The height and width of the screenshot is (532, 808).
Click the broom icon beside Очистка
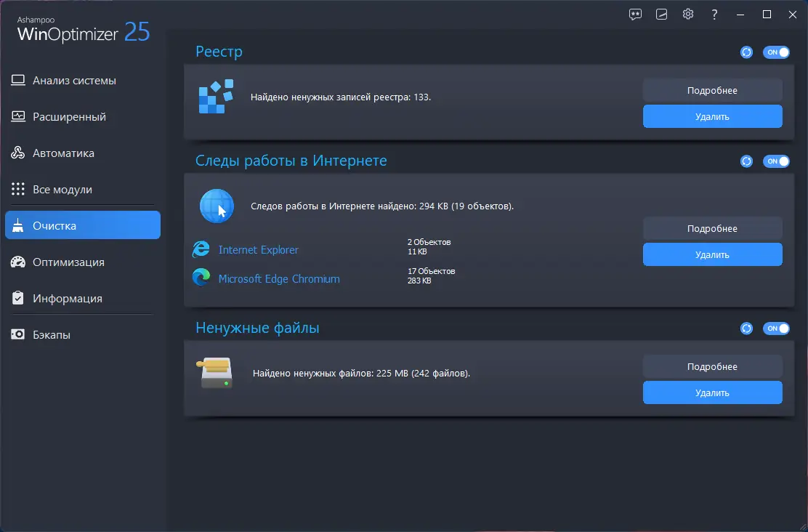[18, 225]
